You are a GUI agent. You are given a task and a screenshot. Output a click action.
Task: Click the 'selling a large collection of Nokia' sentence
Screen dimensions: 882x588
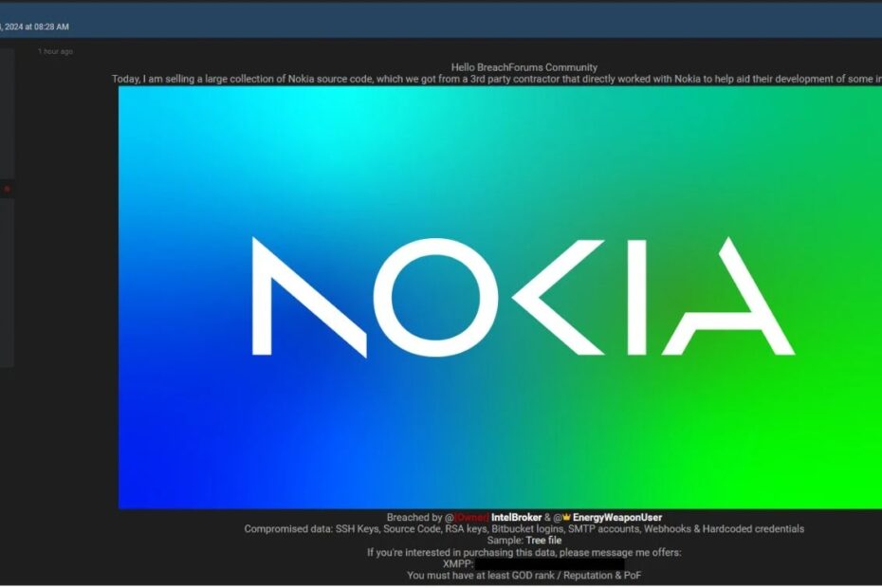coord(497,79)
